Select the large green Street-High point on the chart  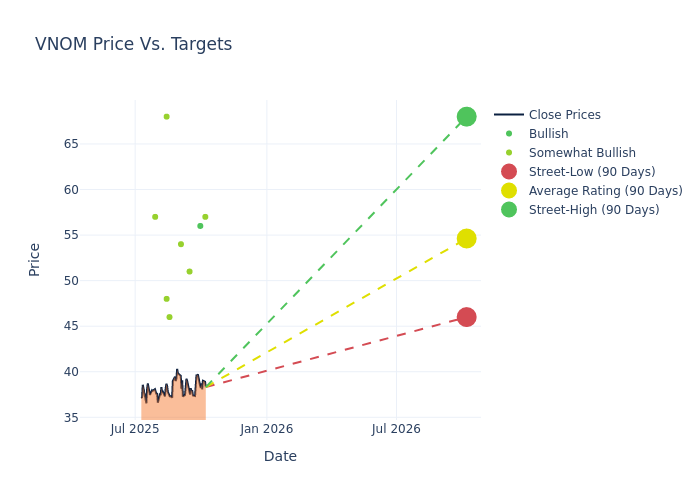tap(466, 117)
